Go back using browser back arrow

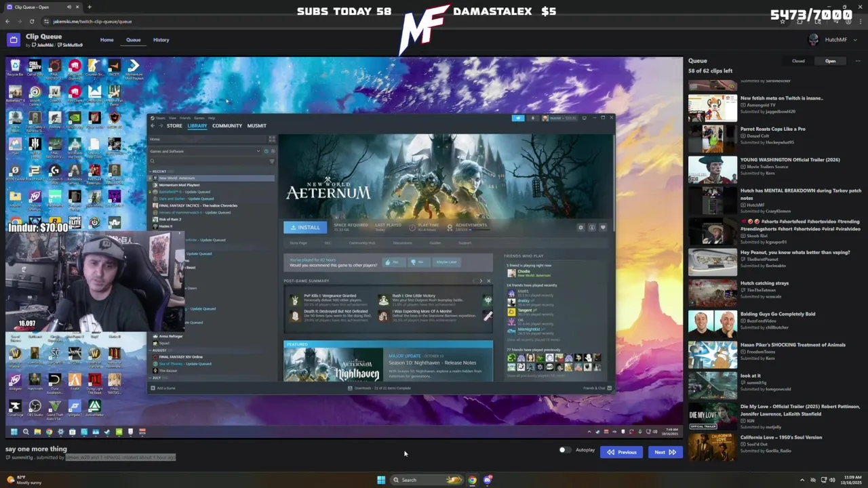click(x=7, y=21)
